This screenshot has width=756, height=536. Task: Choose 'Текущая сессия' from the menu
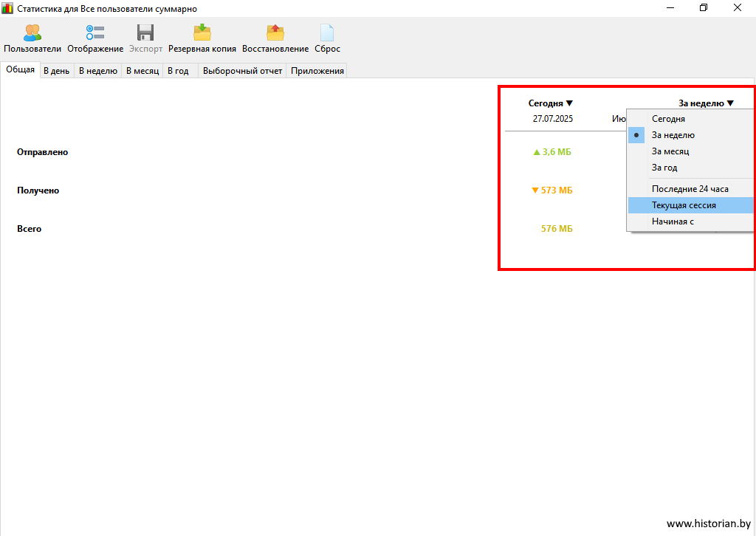(684, 205)
